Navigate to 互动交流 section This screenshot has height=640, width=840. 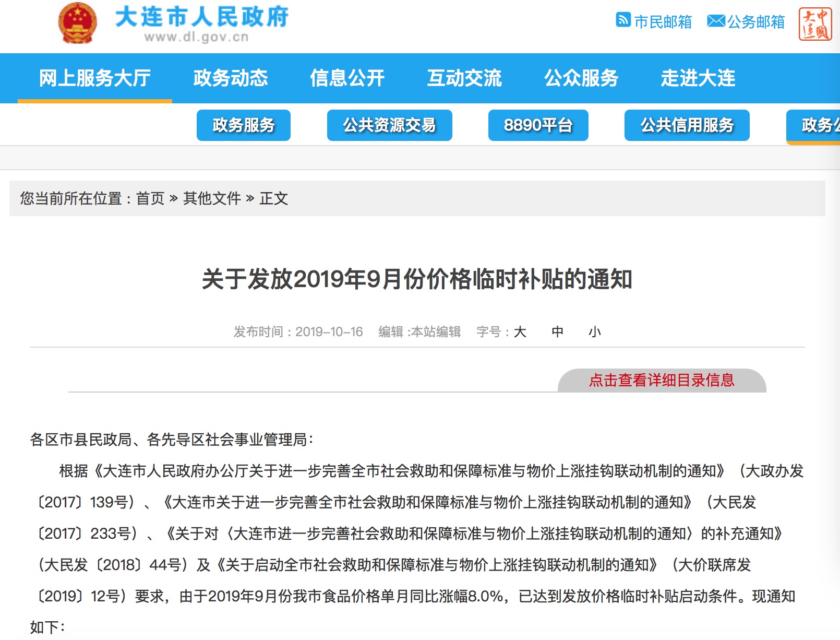[x=464, y=78]
